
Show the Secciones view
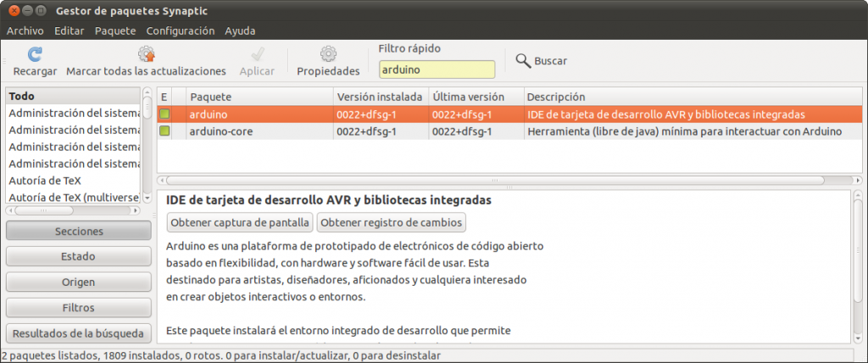(x=79, y=231)
